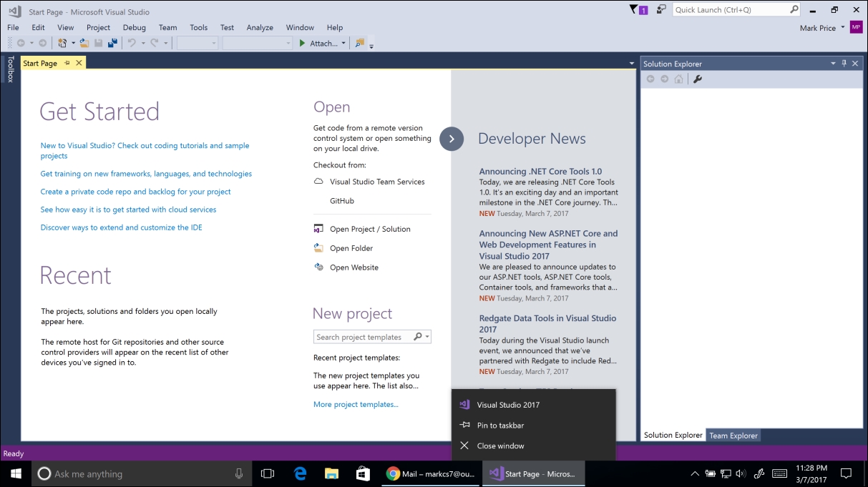The image size is (868, 487).
Task: Open the New Project dropdown arrow
Action: 73,44
